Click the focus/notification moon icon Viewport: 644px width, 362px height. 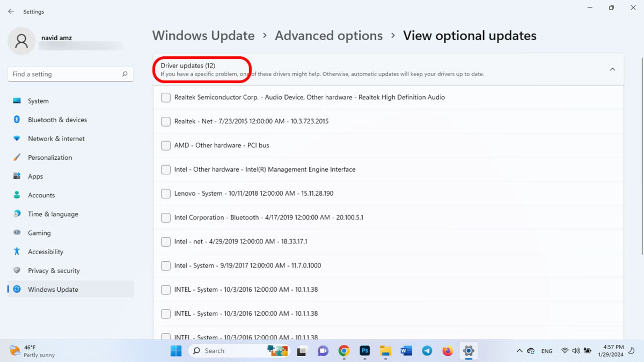tap(632, 351)
